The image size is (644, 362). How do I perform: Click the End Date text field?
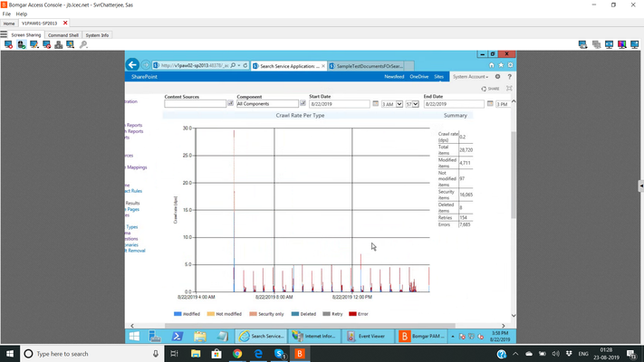[x=454, y=104]
